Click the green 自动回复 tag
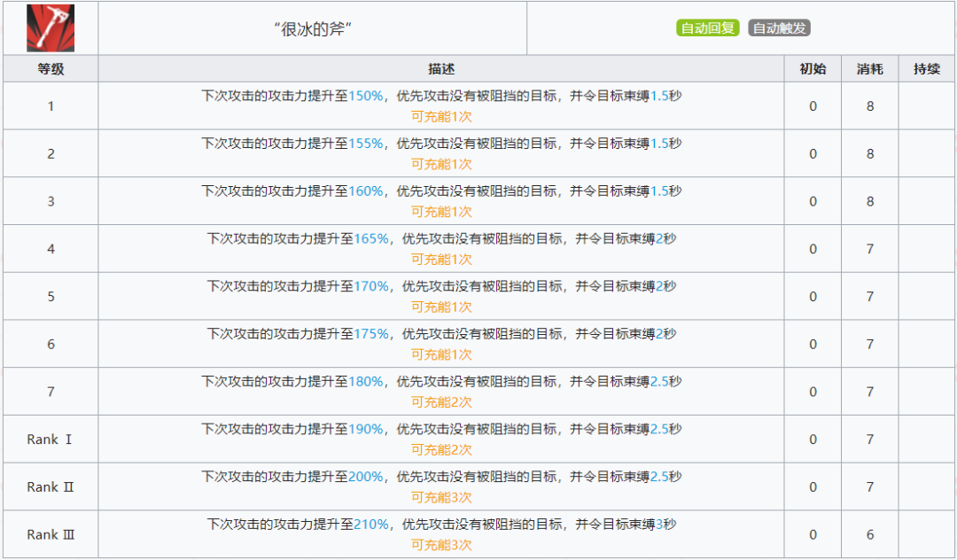The height and width of the screenshot is (560, 957). pyautogui.click(x=708, y=28)
